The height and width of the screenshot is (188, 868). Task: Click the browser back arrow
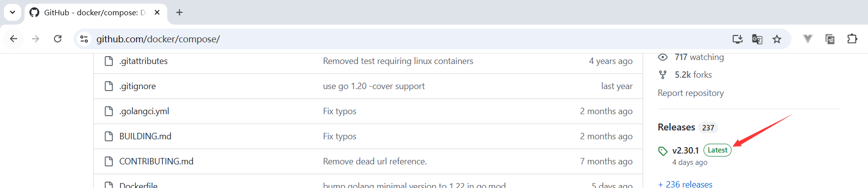pos(14,39)
